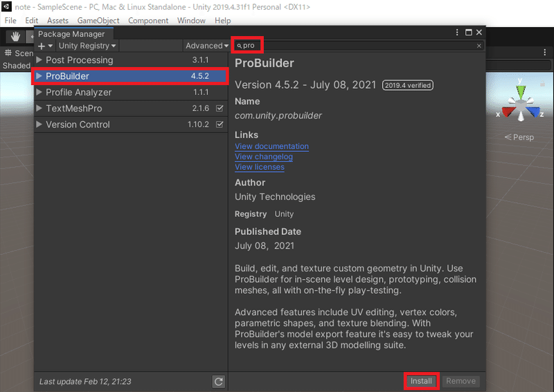554x392 pixels.
Task: Refresh the package list with reload icon
Action: pos(219,382)
